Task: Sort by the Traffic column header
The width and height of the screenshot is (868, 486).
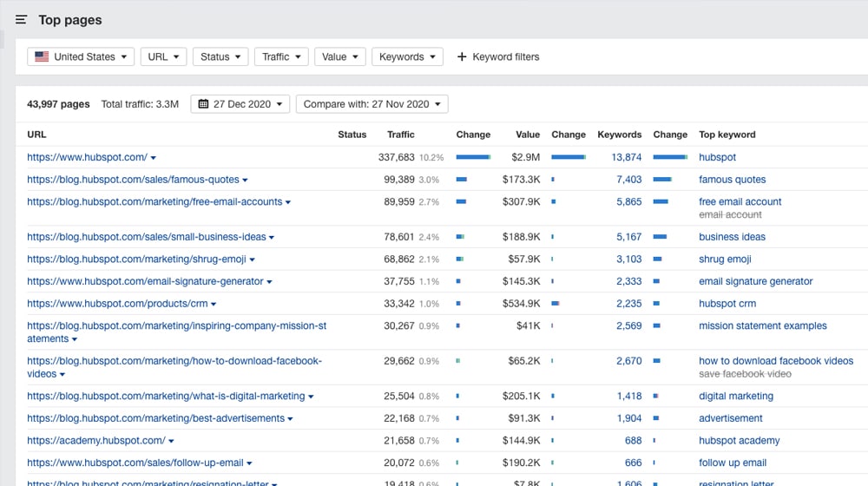Action: tap(401, 135)
